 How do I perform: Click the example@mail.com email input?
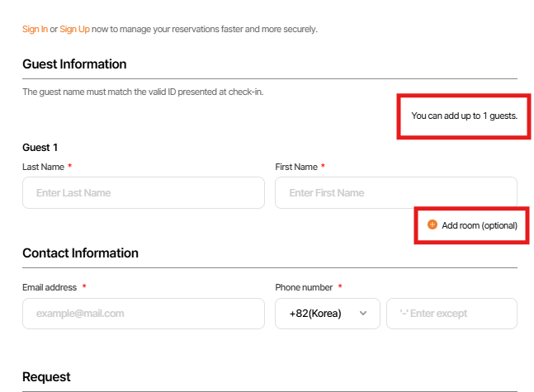pyautogui.click(x=144, y=314)
